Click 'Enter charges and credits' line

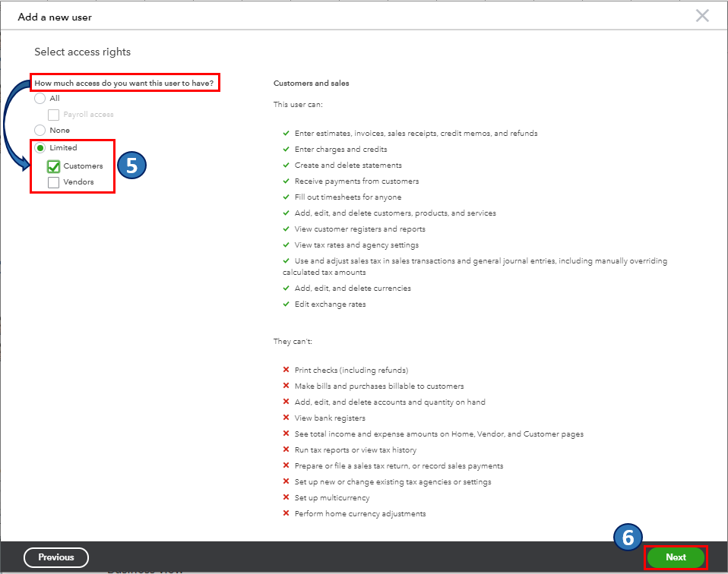(x=340, y=150)
